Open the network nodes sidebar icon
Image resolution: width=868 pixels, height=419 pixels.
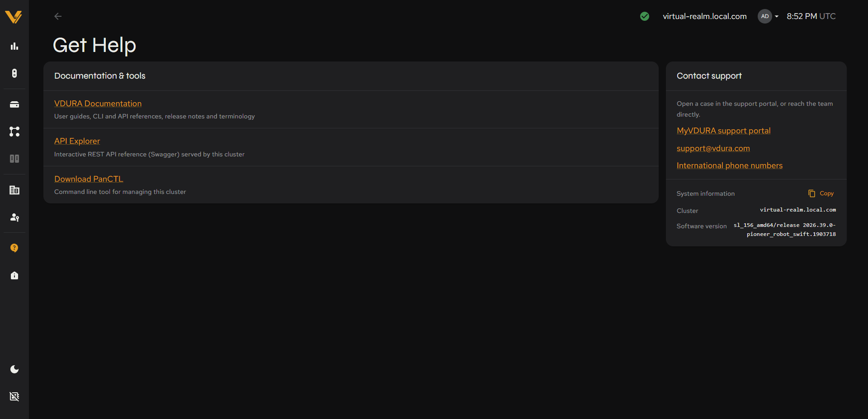pos(14,132)
